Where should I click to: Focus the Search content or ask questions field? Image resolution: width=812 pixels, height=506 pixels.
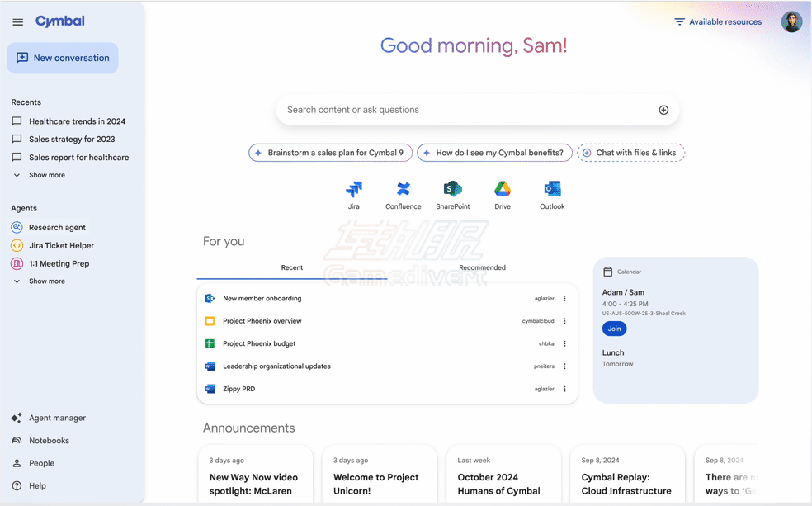click(478, 110)
